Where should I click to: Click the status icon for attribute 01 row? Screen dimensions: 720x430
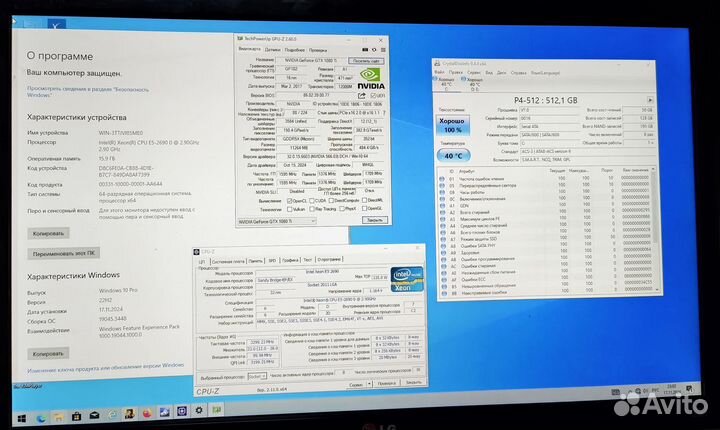[x=442, y=179]
